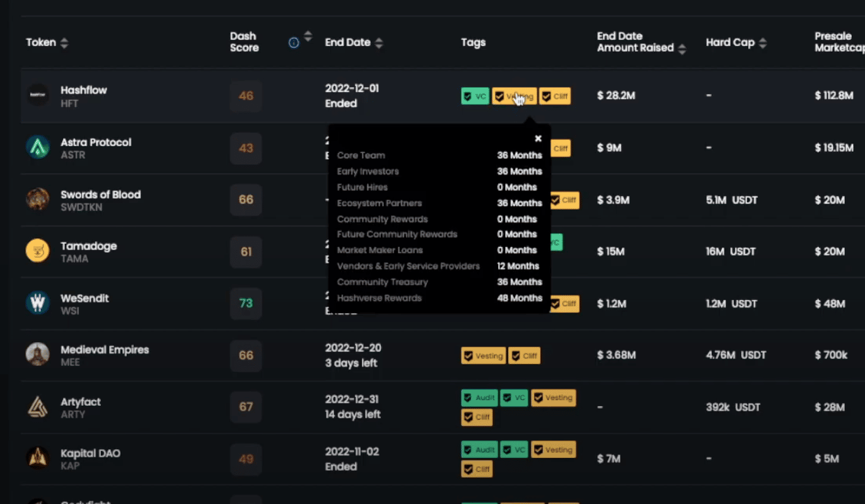Viewport: 865px width, 504px height.
Task: Select the '$ 700k' presale marketcap cell
Action: pos(831,355)
